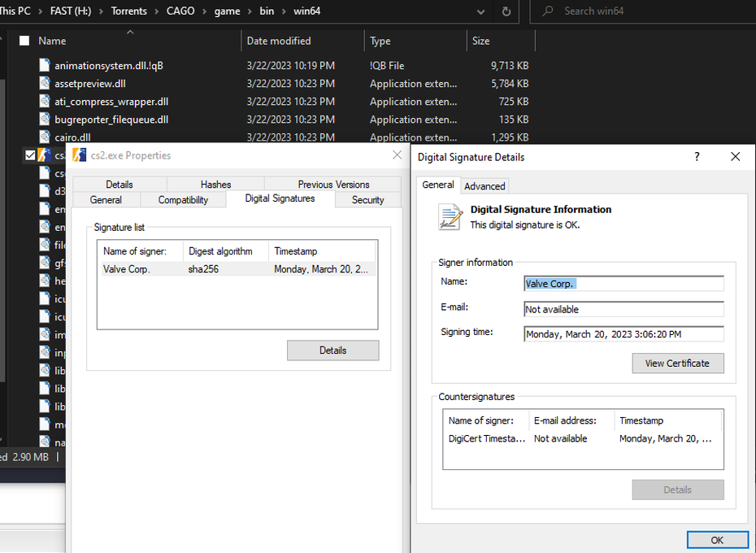Click the refresh icon in address bar
The image size is (756, 553).
[506, 11]
